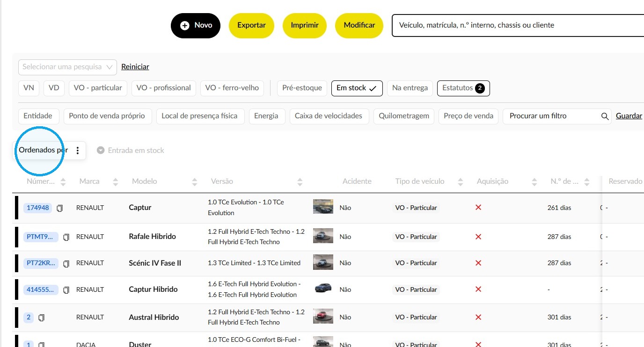This screenshot has height=347, width=644.
Task: Enable the VN vehicle type filter
Action: [x=29, y=88]
